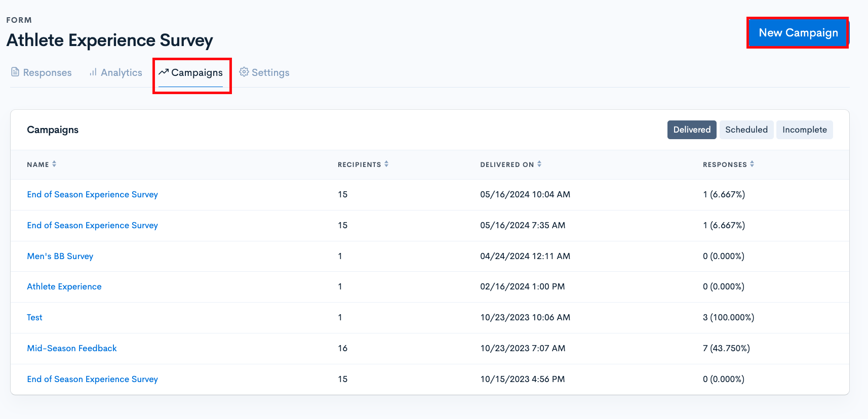The image size is (868, 419).
Task: Open End of Season Survey delivered 10/15/2023
Action: click(x=93, y=379)
